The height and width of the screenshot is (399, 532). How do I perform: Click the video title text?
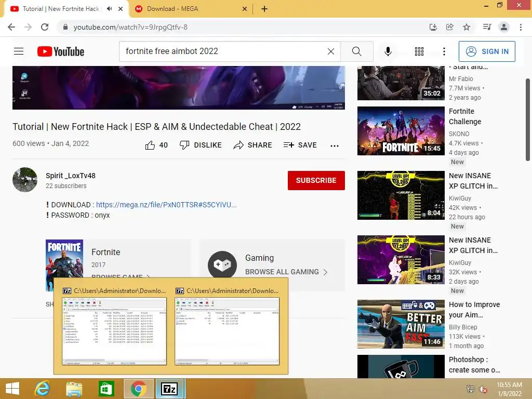coord(157,127)
